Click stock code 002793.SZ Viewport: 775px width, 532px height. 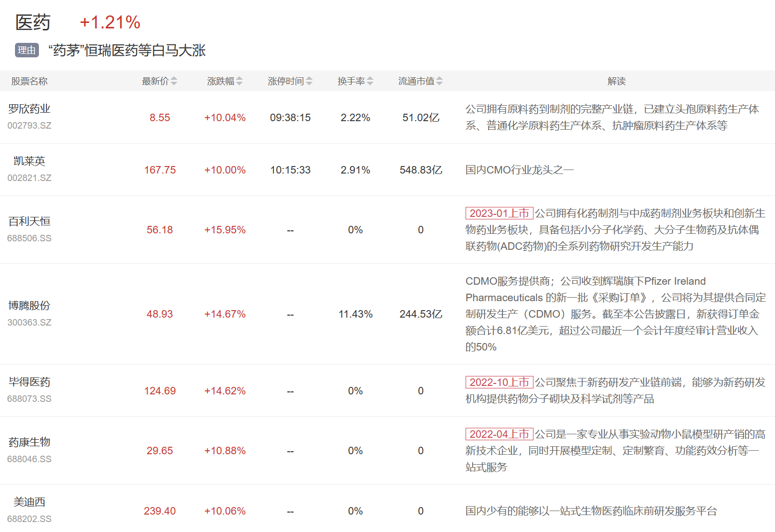tap(29, 126)
